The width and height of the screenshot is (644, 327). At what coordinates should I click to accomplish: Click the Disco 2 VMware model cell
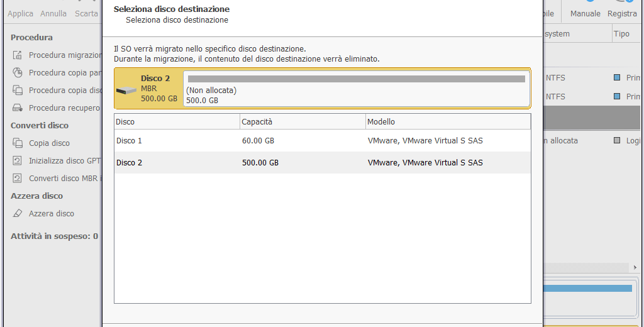[x=425, y=163]
